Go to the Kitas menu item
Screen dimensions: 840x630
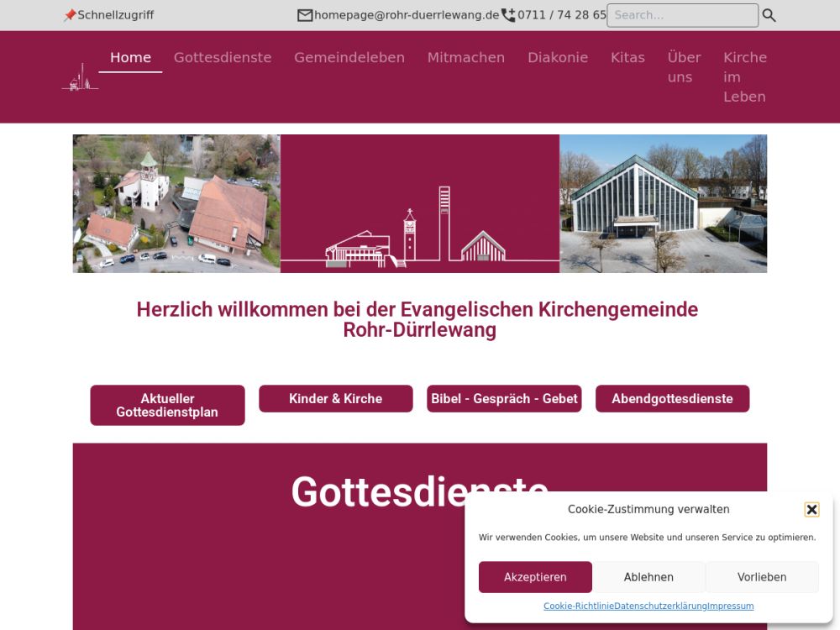(627, 58)
